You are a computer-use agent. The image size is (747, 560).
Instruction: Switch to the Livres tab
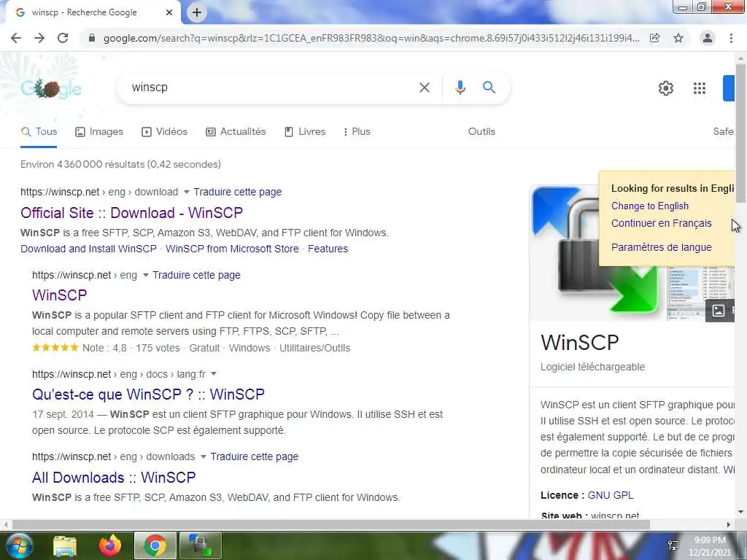click(x=305, y=132)
